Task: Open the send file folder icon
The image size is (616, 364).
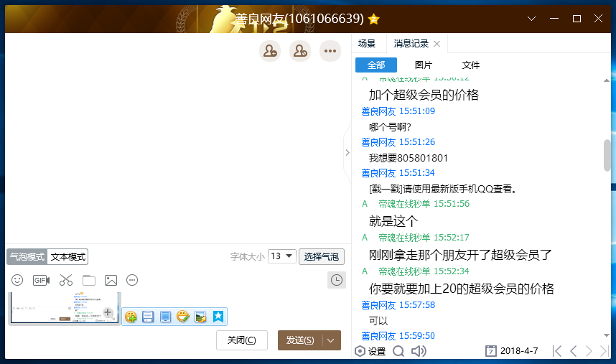Action: click(x=89, y=280)
